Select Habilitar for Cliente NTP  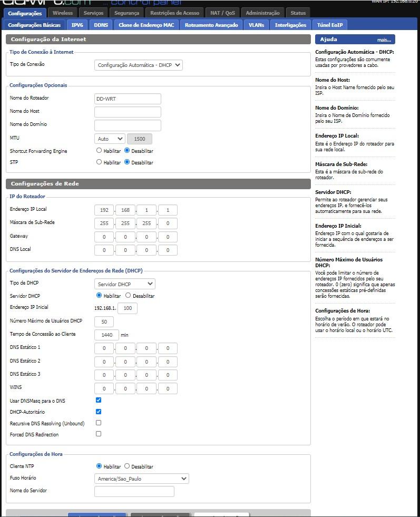click(x=99, y=466)
